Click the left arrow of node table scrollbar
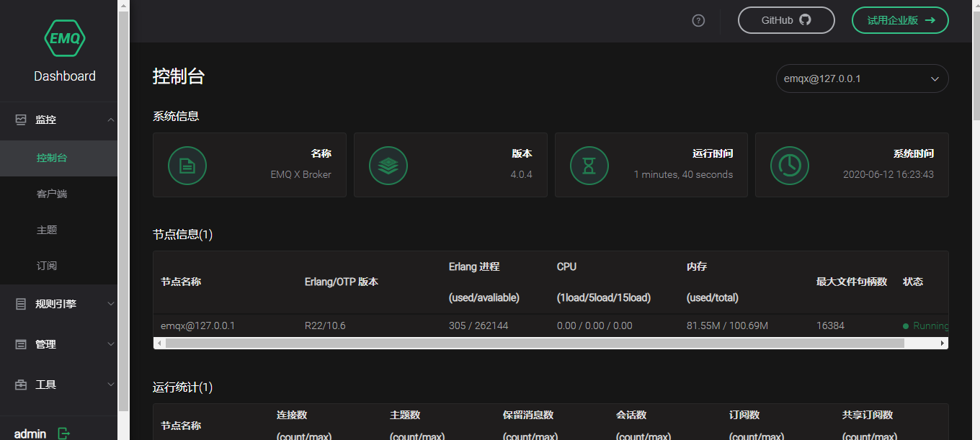The width and height of the screenshot is (980, 440). click(159, 344)
